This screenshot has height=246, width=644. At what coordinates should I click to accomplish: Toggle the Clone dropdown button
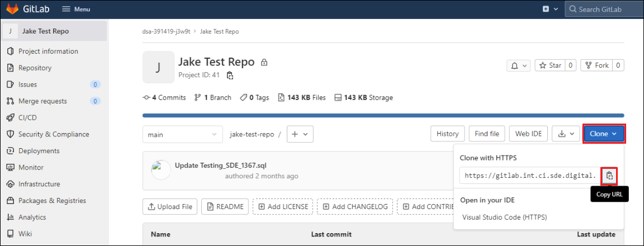pyautogui.click(x=604, y=134)
